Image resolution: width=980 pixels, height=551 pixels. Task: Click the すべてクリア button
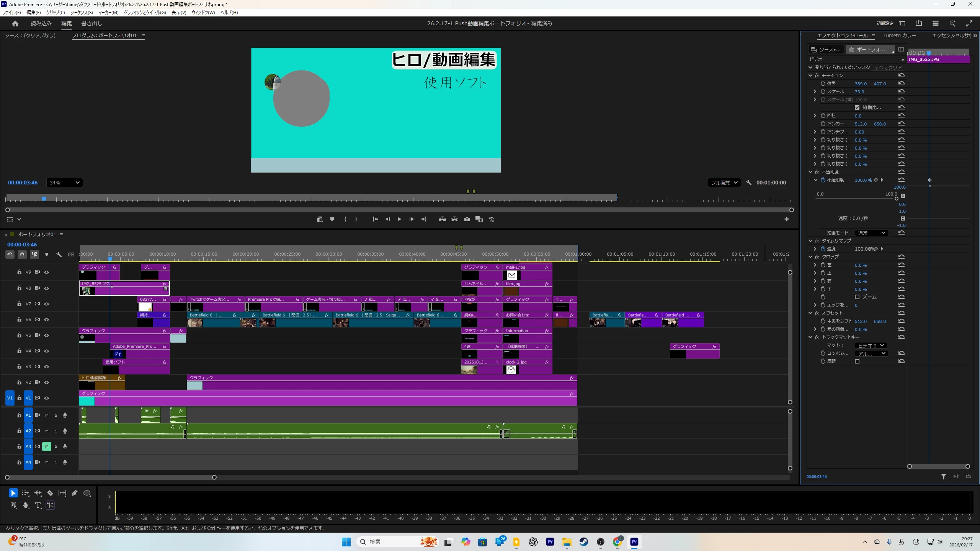click(x=888, y=67)
